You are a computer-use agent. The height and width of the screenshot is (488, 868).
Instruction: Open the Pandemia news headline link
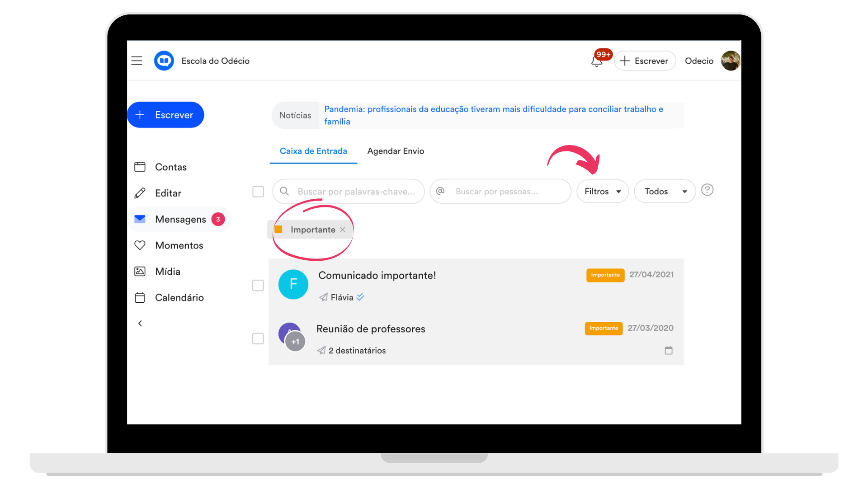[x=494, y=115]
